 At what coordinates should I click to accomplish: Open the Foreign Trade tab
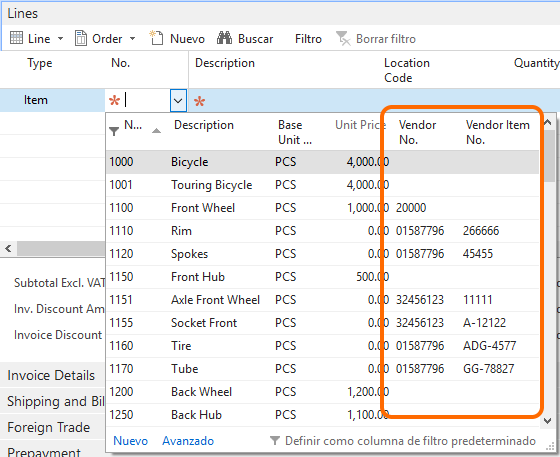49,427
